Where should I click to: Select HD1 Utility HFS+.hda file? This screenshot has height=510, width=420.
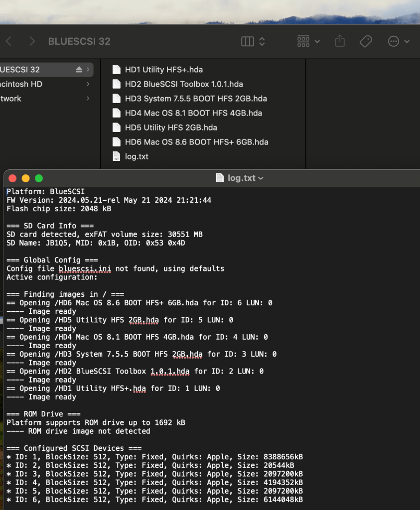tap(163, 70)
